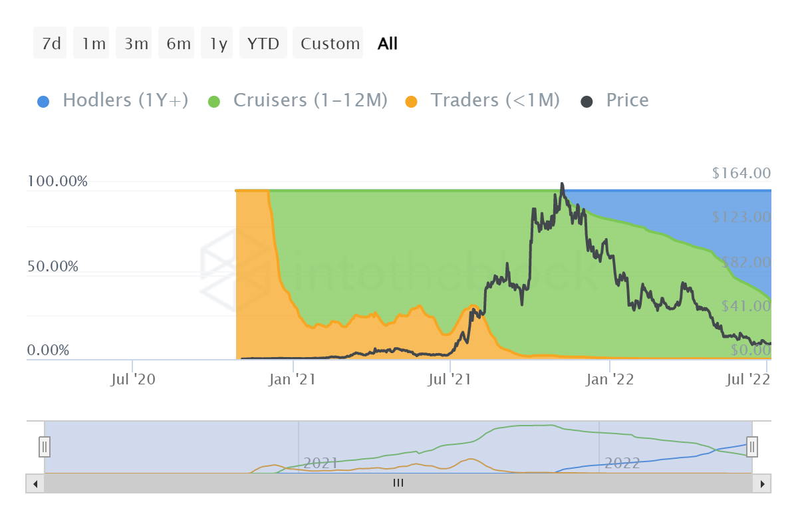The image size is (798, 532).
Task: Click the right navigator range handle
Action: coord(752,446)
